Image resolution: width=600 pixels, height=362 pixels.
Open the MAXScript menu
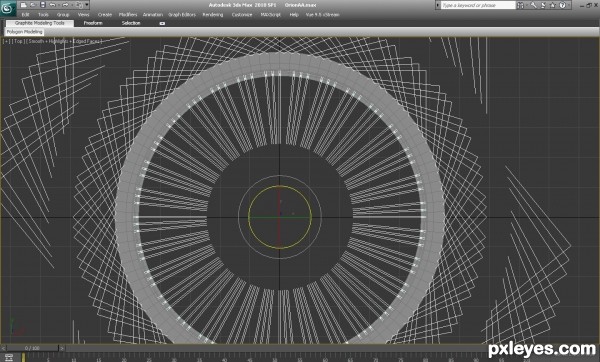[x=271, y=15]
